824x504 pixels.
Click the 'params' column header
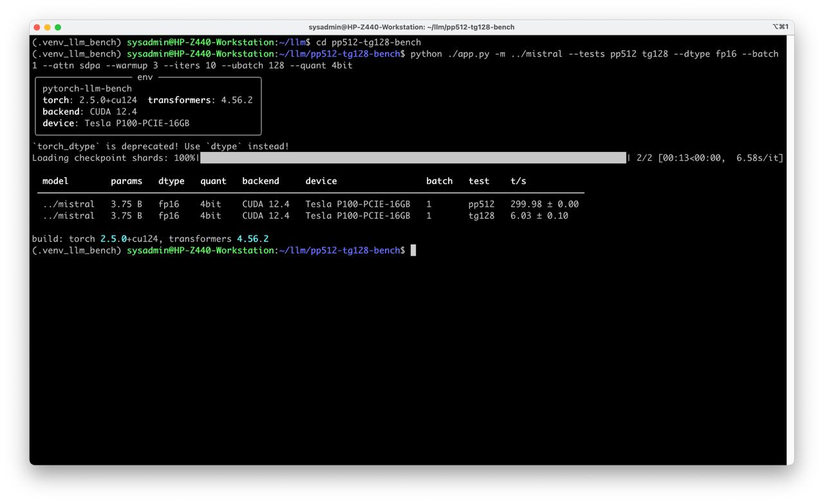pos(126,182)
